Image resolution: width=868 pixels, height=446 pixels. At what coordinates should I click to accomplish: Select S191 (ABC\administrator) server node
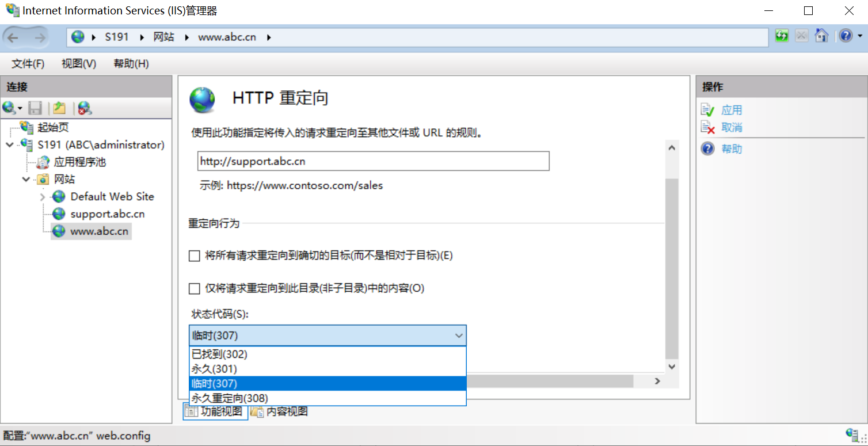pos(101,145)
